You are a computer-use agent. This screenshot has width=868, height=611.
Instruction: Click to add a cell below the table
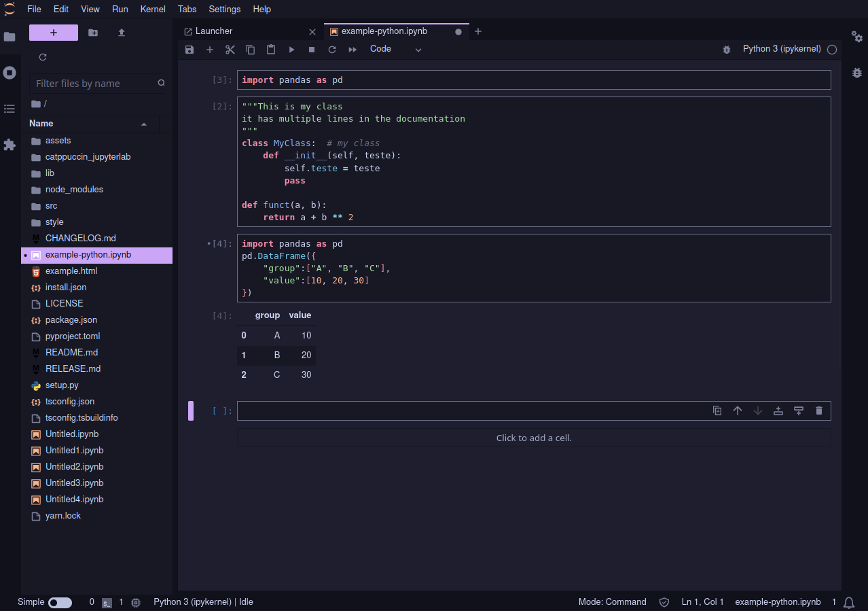point(534,438)
